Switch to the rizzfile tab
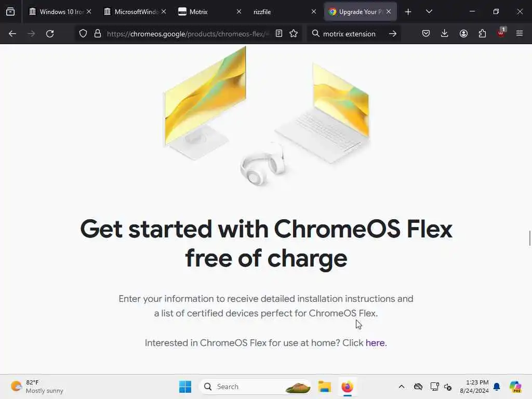This screenshot has height=399, width=532. tap(284, 11)
